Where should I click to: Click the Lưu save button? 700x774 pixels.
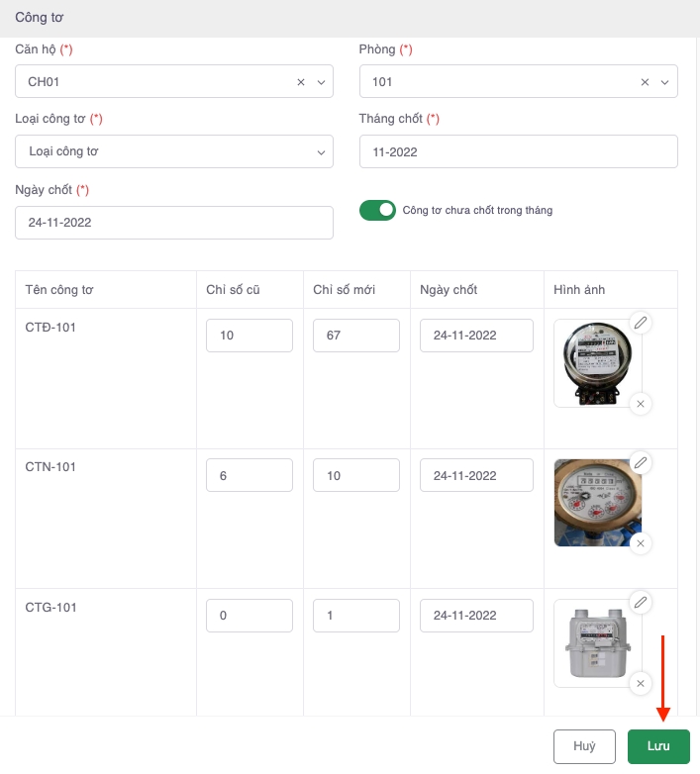[x=658, y=746]
